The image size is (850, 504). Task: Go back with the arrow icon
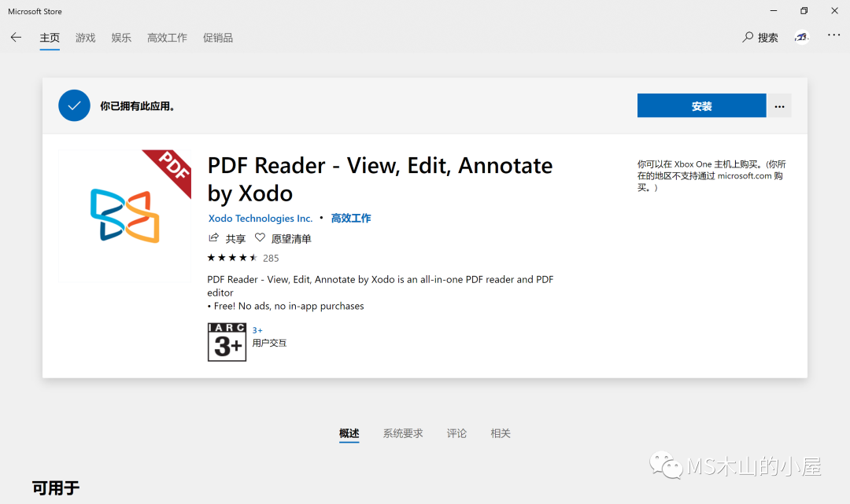(16, 38)
